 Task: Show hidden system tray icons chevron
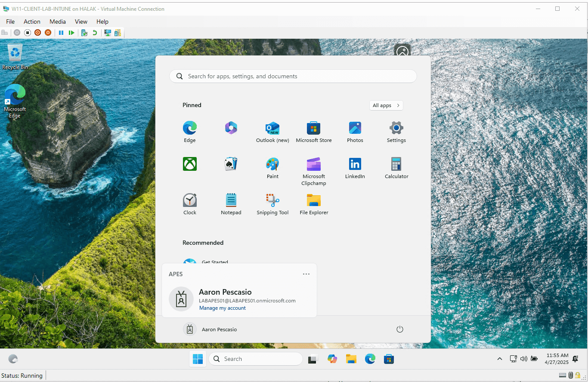coord(499,359)
